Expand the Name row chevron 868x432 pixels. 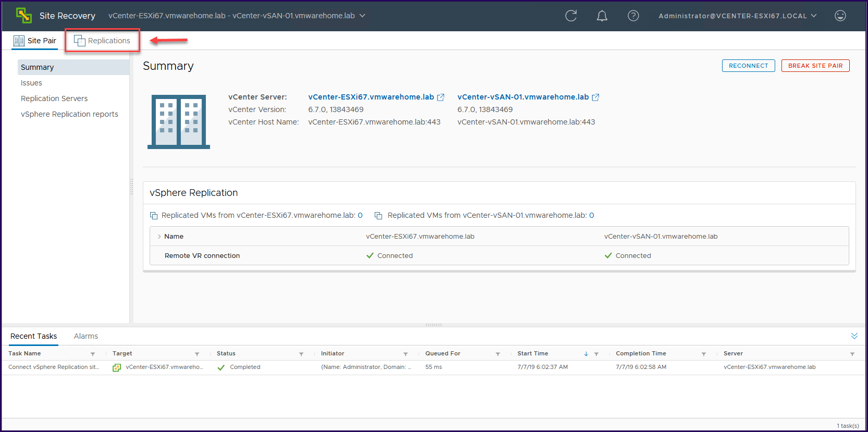tap(159, 237)
